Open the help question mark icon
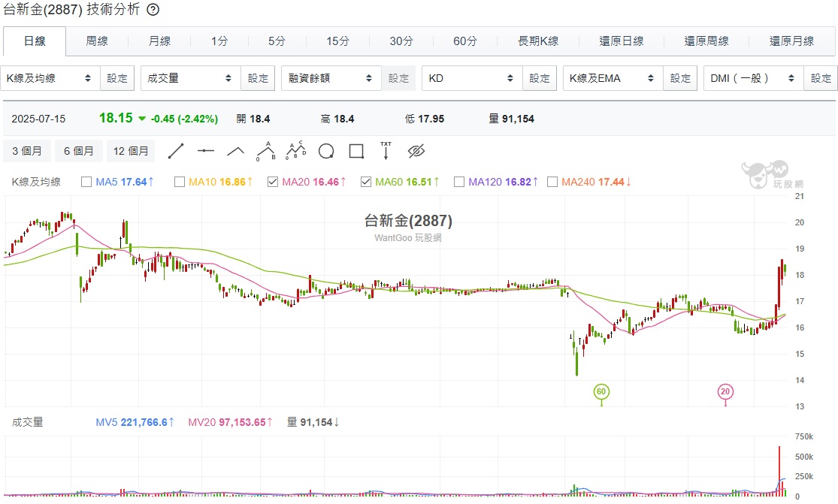 tap(153, 9)
